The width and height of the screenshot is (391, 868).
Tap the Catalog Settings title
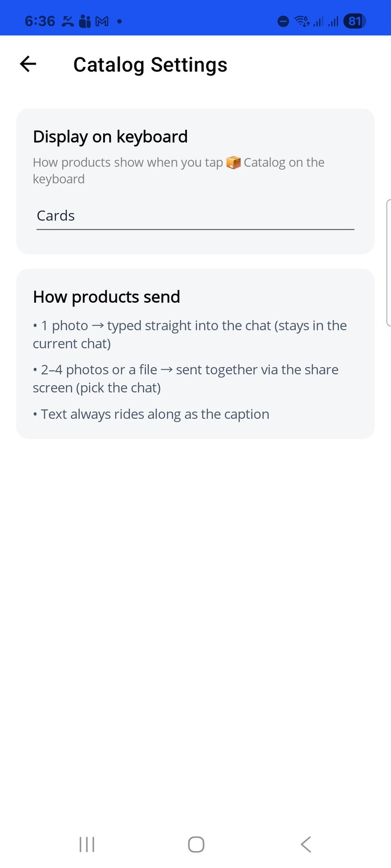[x=150, y=65]
